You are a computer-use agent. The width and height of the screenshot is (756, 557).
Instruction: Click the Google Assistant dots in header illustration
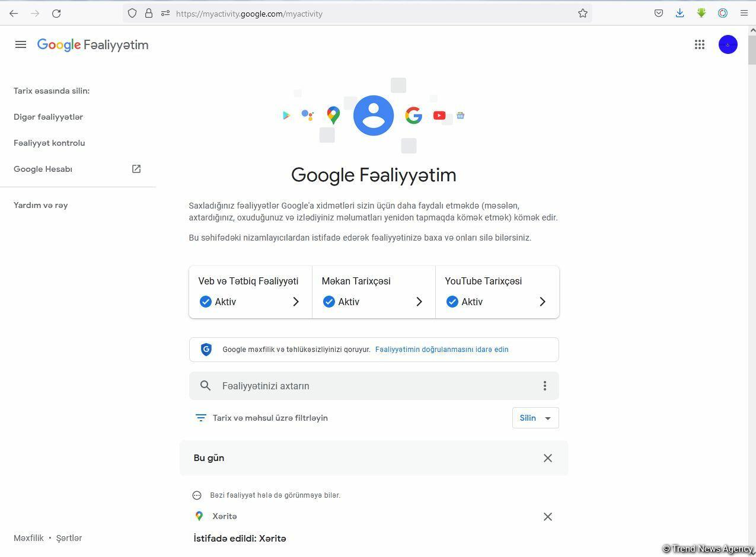coord(307,115)
